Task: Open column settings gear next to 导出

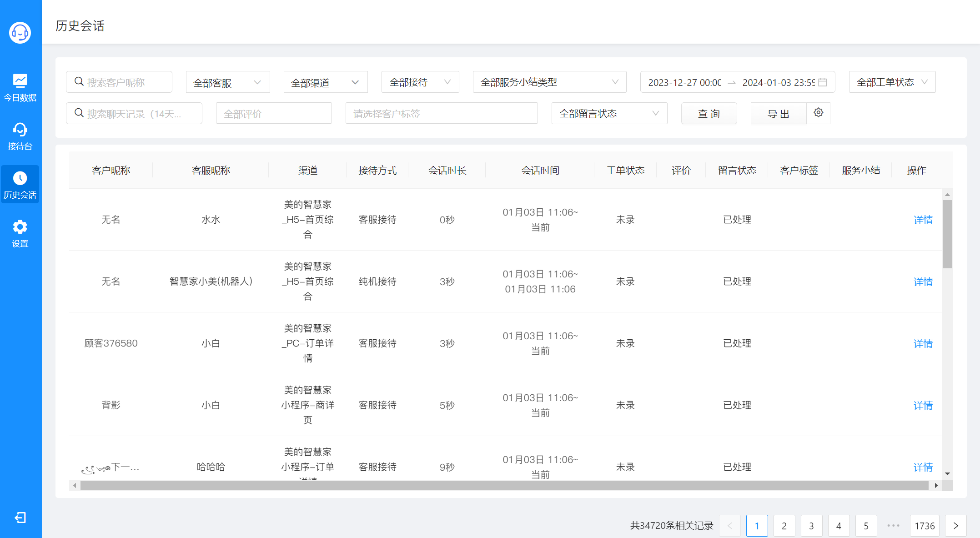Action: (818, 113)
